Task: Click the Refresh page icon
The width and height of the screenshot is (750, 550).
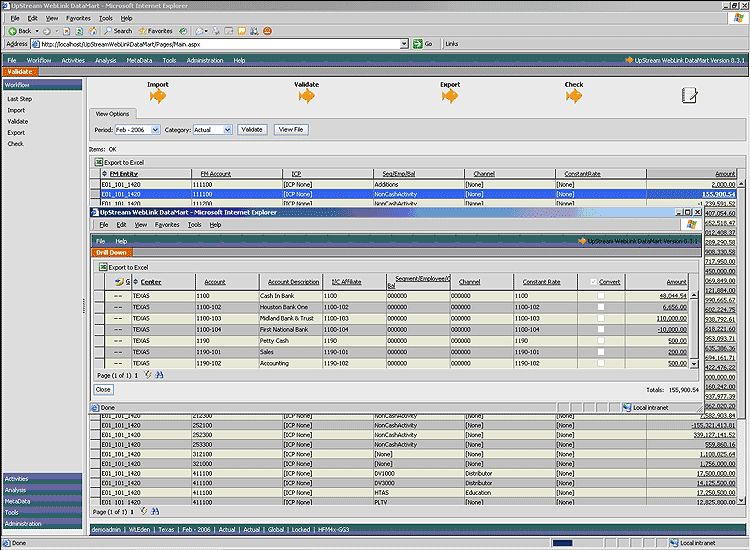Action: [79, 31]
